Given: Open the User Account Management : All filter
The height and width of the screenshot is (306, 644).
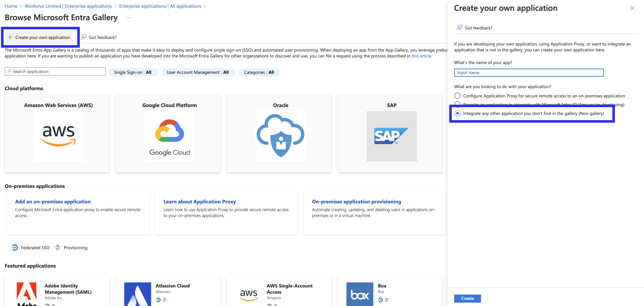Looking at the screenshot, I should tap(198, 72).
